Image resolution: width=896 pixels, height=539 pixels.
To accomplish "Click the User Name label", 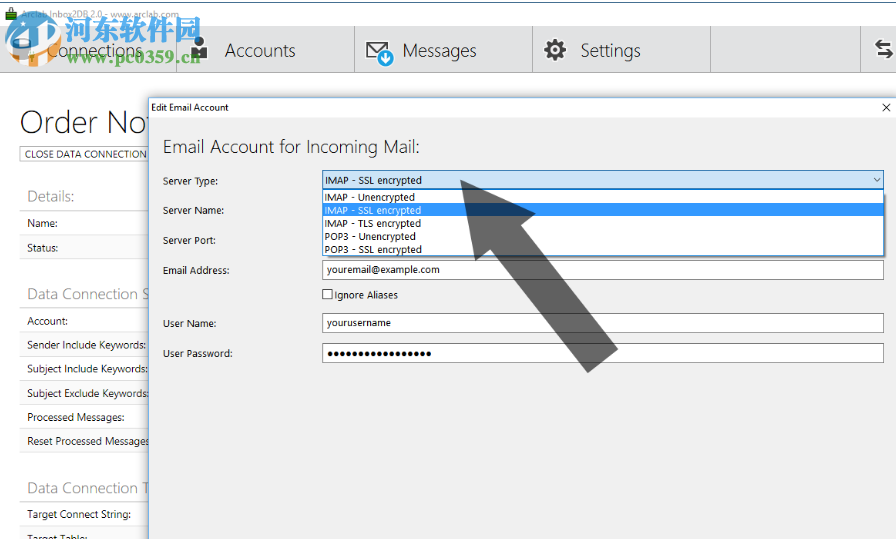I will (189, 324).
